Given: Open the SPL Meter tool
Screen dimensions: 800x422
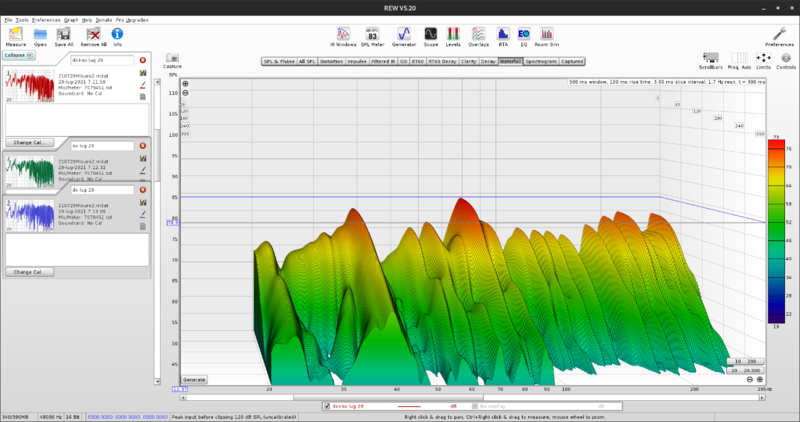Looking at the screenshot, I should point(372,34).
